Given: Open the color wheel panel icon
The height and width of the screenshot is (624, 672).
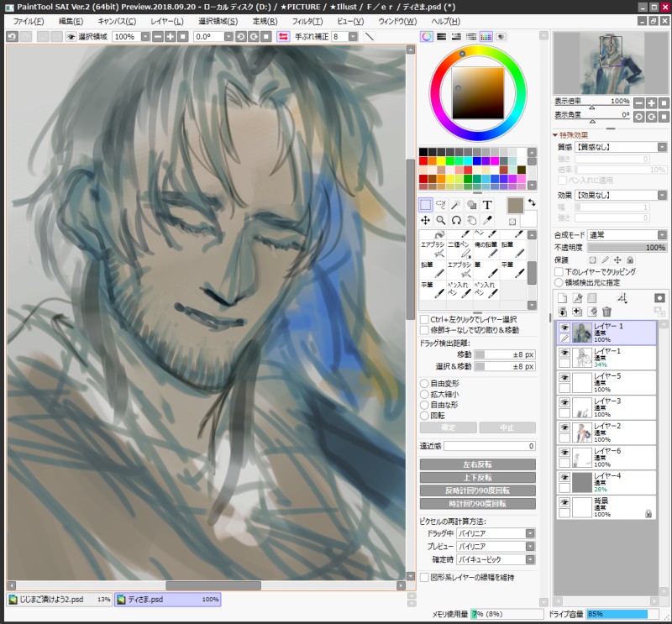Looking at the screenshot, I should coord(427,36).
